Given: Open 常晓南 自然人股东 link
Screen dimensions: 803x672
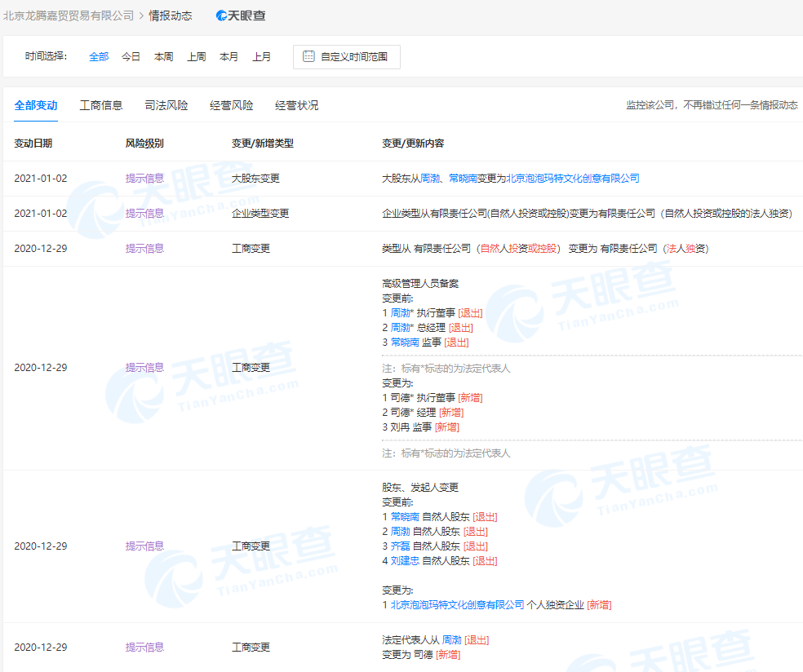Looking at the screenshot, I should tap(405, 517).
